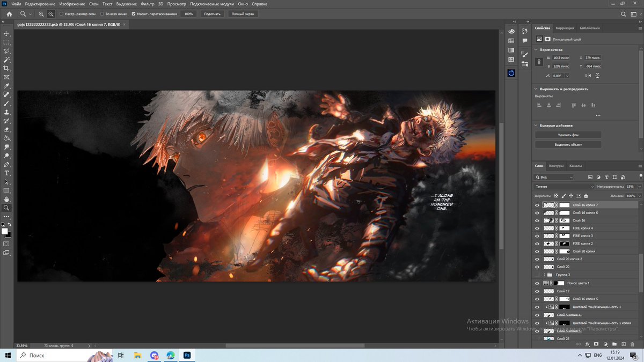Image resolution: width=644 pixels, height=362 pixels.
Task: Select the Spot Healing Brush tool
Action: click(x=6, y=94)
